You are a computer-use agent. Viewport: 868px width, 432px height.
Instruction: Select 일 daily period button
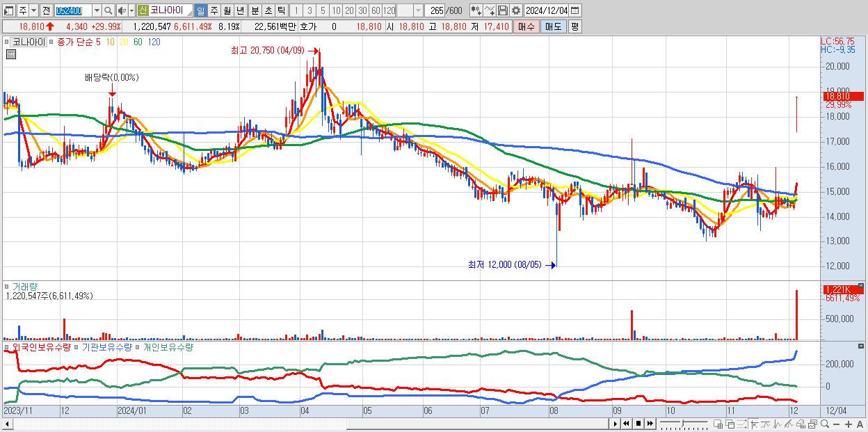[x=200, y=10]
